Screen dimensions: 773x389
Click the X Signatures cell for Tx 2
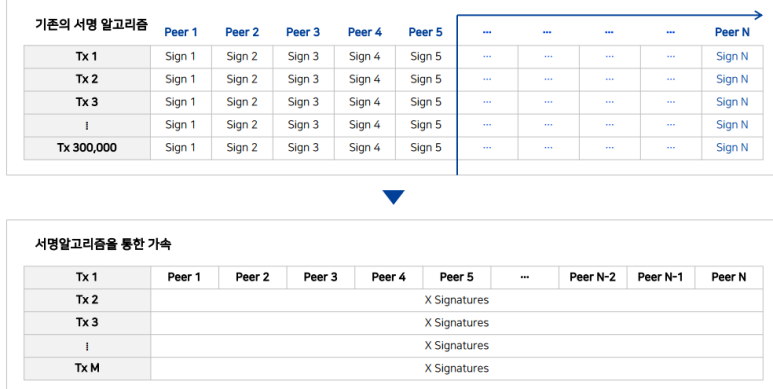tap(457, 300)
